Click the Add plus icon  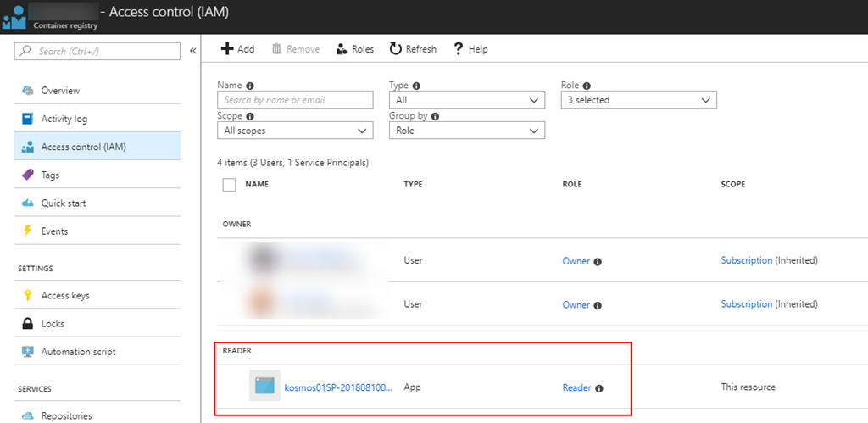click(227, 49)
